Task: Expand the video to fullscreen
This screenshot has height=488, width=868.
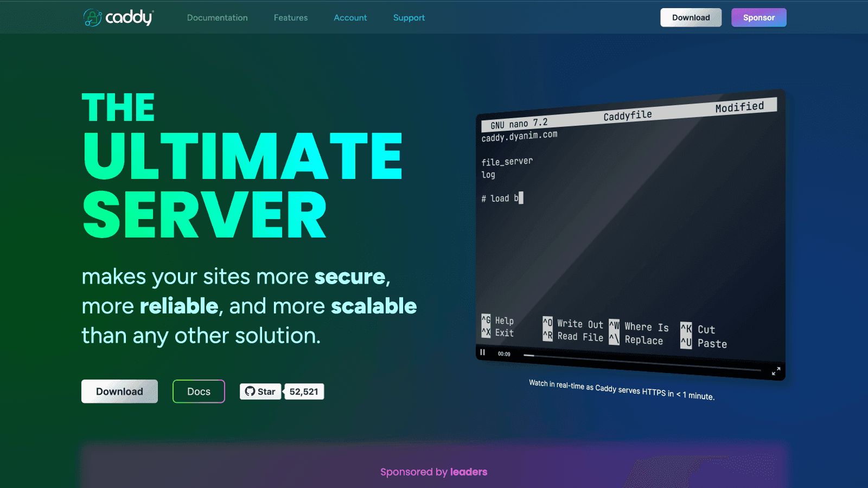Action: point(776,371)
